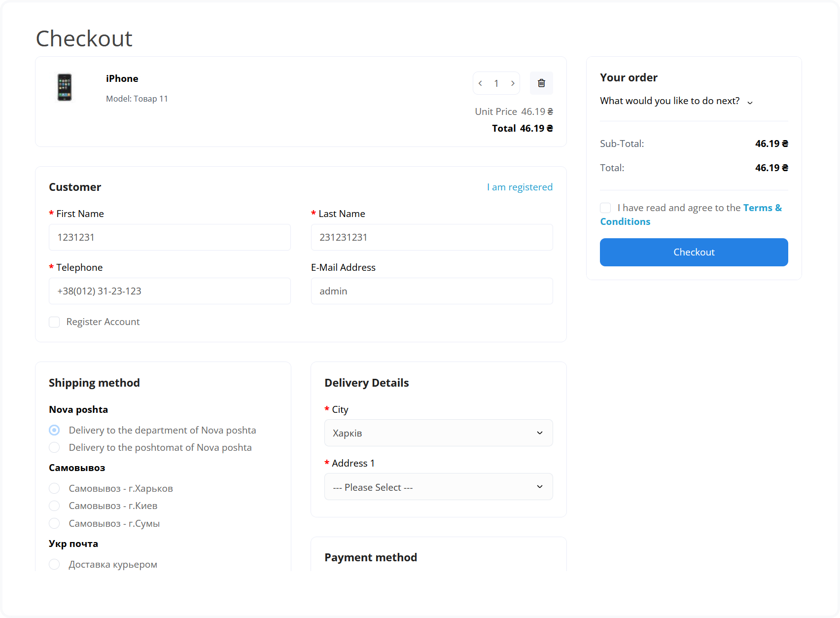This screenshot has height=618, width=840.
Task: Select Доставка курьером shipping option
Action: click(54, 564)
